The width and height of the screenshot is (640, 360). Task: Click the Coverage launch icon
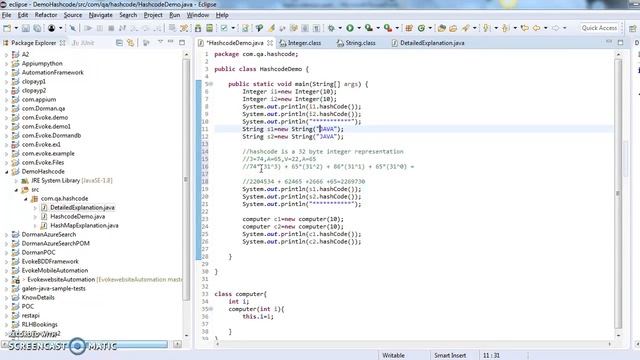tap(369, 28)
